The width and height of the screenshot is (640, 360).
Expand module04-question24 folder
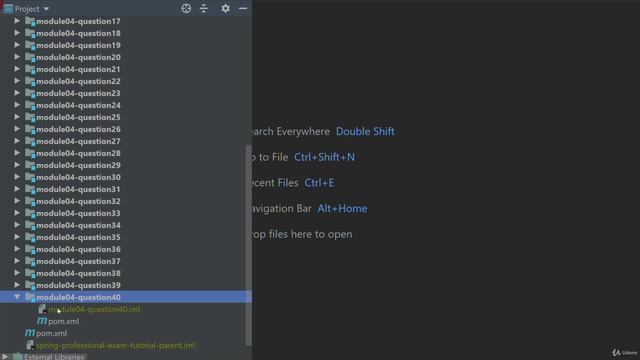click(x=17, y=105)
